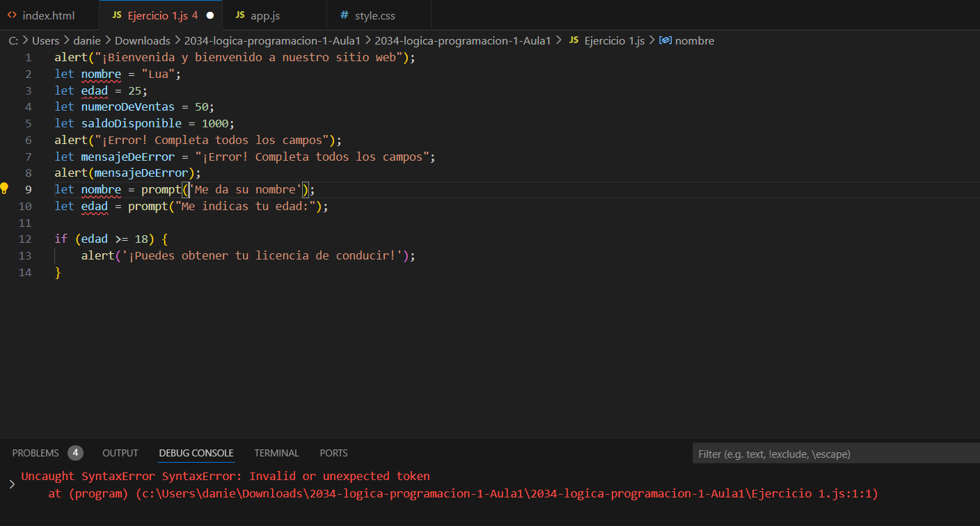The image size is (980, 526).
Task: Click the JS icon in the breadcrumb bar
Action: [x=574, y=40]
